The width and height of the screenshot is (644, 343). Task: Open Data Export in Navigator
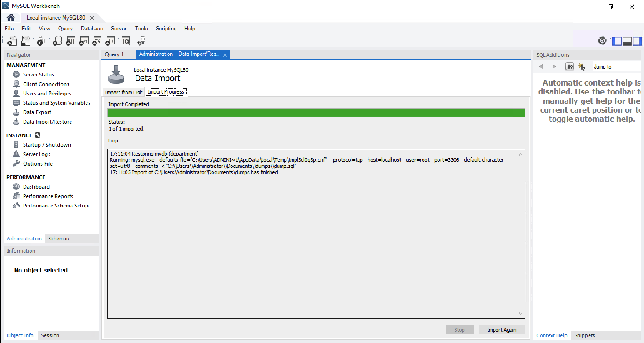pyautogui.click(x=37, y=112)
